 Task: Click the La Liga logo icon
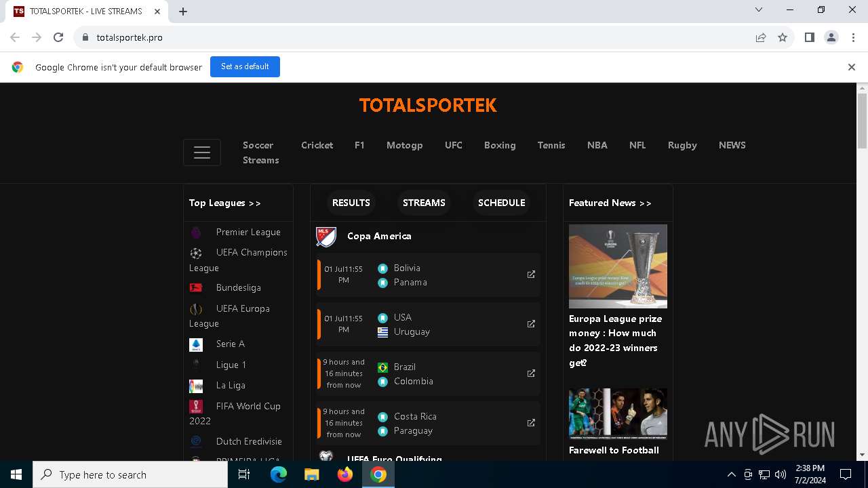[196, 386]
